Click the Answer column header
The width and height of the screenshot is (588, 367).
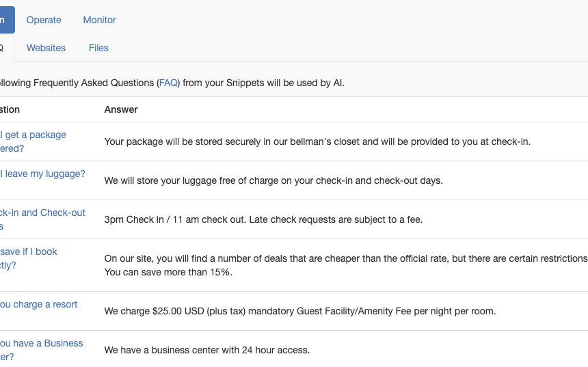121,109
